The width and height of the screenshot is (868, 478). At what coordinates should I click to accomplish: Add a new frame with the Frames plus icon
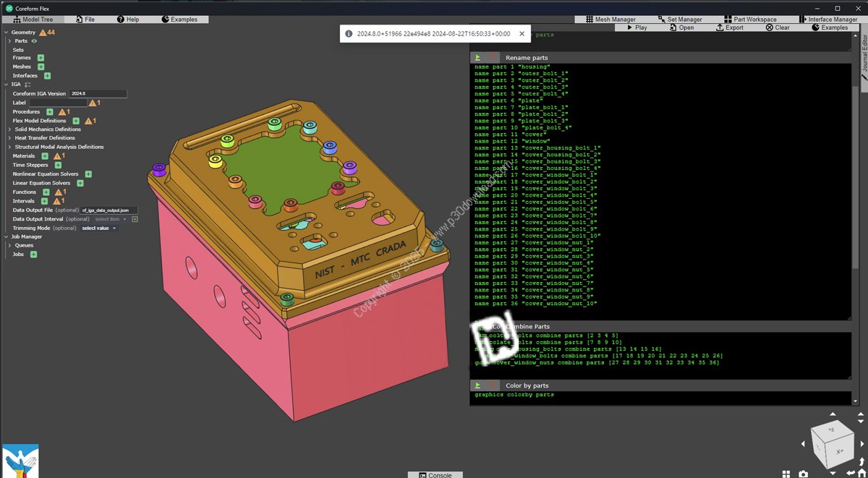[41, 58]
